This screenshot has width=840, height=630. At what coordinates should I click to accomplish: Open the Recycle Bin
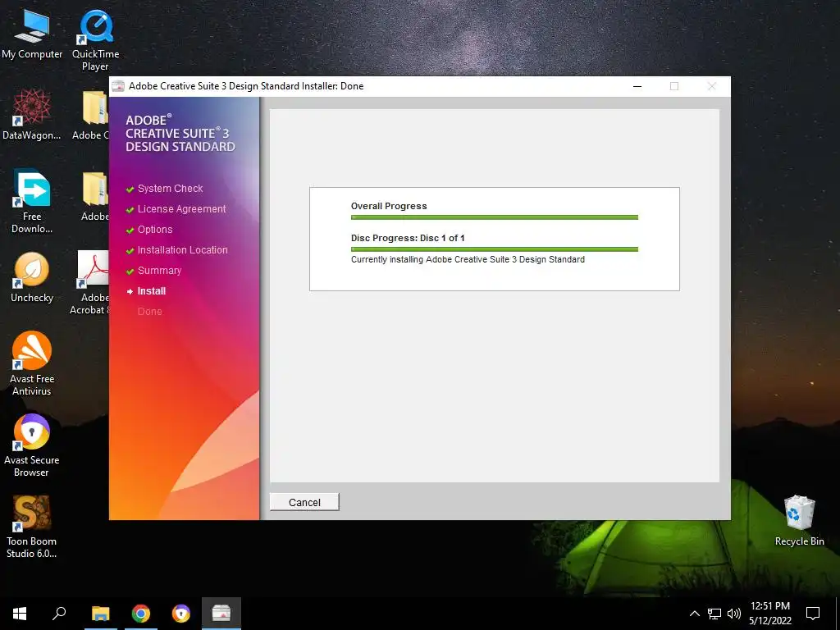tap(799, 521)
